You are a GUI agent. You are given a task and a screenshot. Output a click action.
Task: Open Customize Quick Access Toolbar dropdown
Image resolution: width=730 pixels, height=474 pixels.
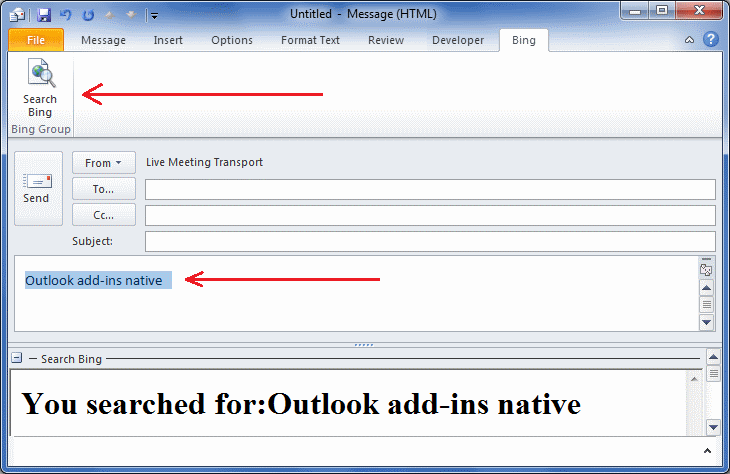(154, 16)
